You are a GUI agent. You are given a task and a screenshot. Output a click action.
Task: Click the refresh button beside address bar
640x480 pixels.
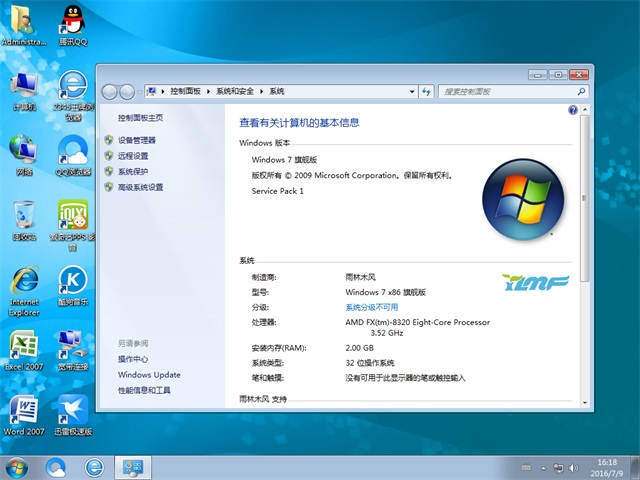pyautogui.click(x=426, y=91)
